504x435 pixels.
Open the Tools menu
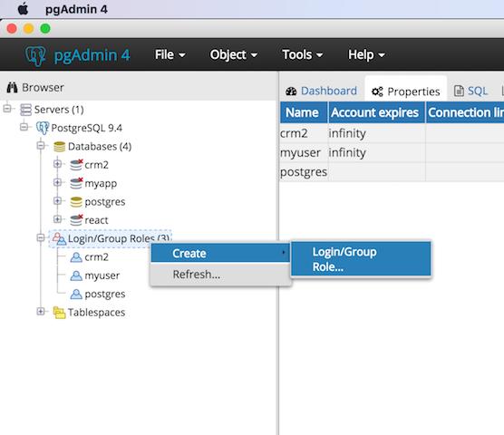point(303,54)
